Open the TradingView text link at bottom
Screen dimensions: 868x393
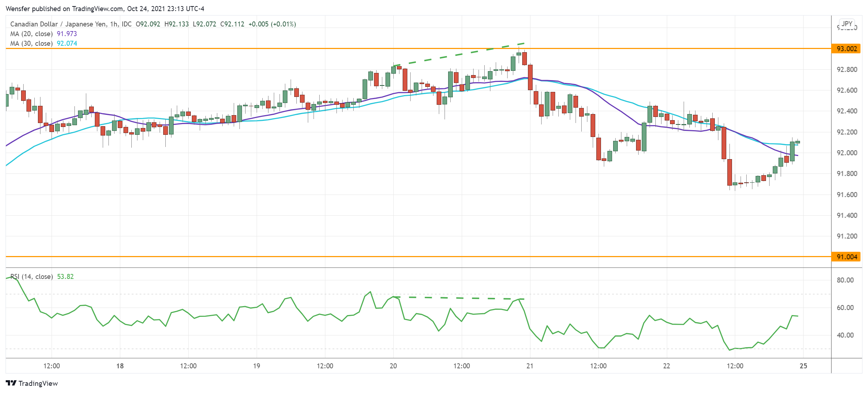(38, 383)
